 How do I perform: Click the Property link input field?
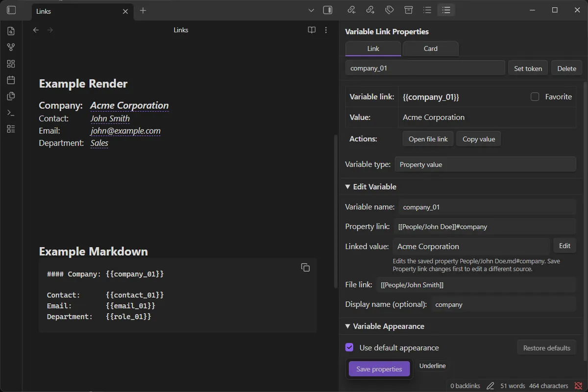[x=485, y=226]
